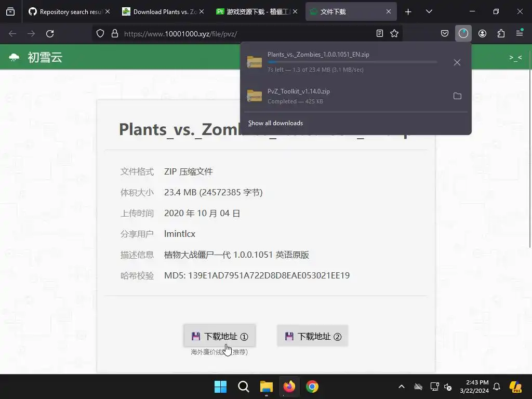Open Copilot preview icon in taskbar
532x399 pixels.
(516, 387)
